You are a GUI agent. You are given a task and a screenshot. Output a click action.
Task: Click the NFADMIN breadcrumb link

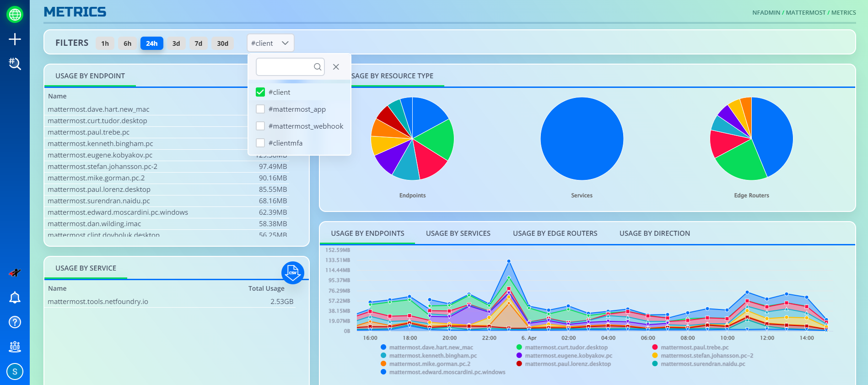(766, 13)
